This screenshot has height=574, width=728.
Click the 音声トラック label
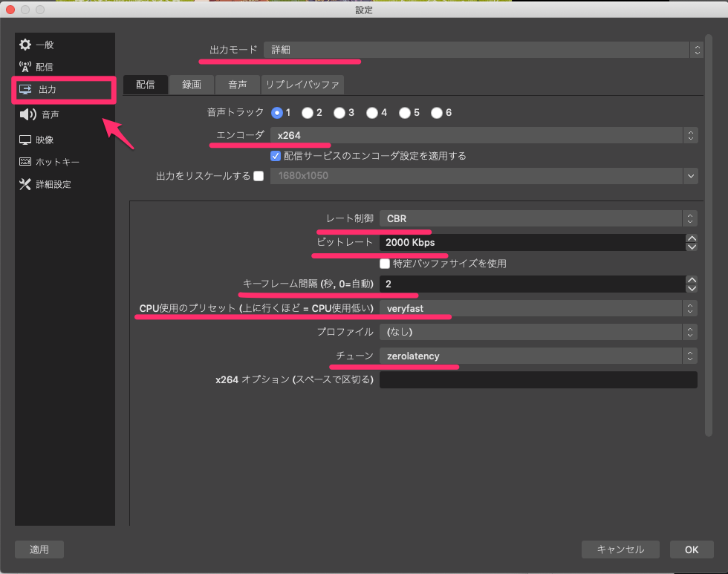tap(235, 112)
